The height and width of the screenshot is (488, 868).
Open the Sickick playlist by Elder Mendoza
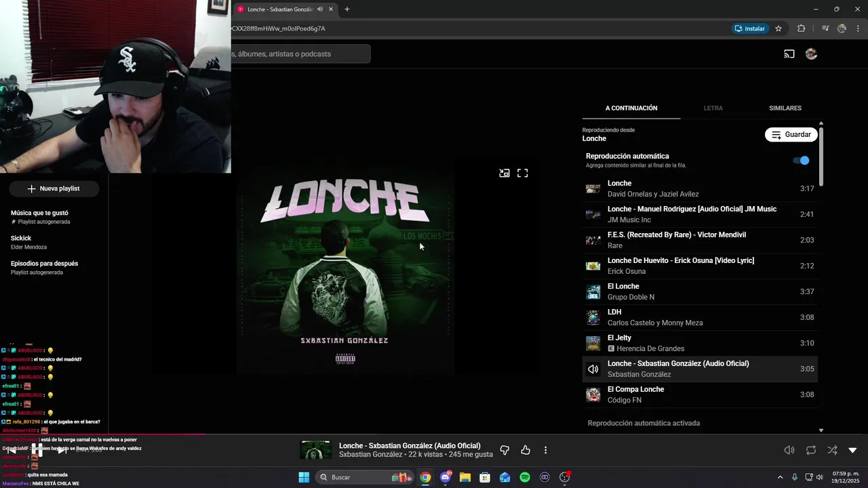pos(54,242)
